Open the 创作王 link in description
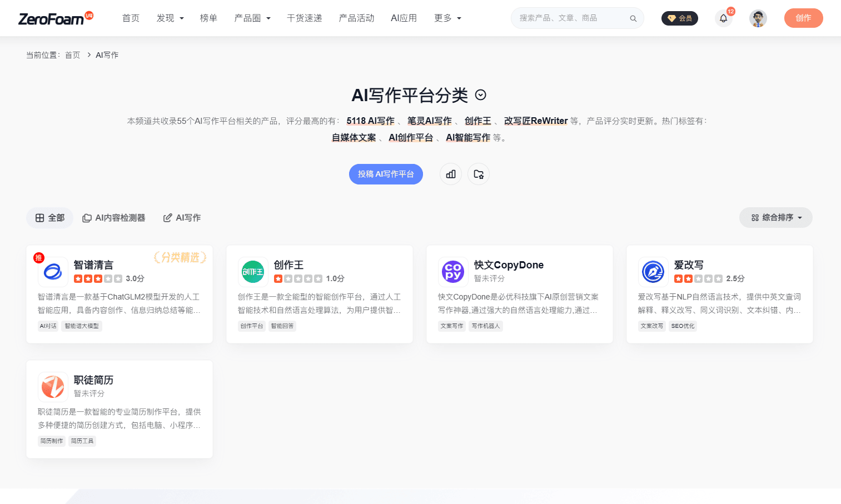 [478, 121]
